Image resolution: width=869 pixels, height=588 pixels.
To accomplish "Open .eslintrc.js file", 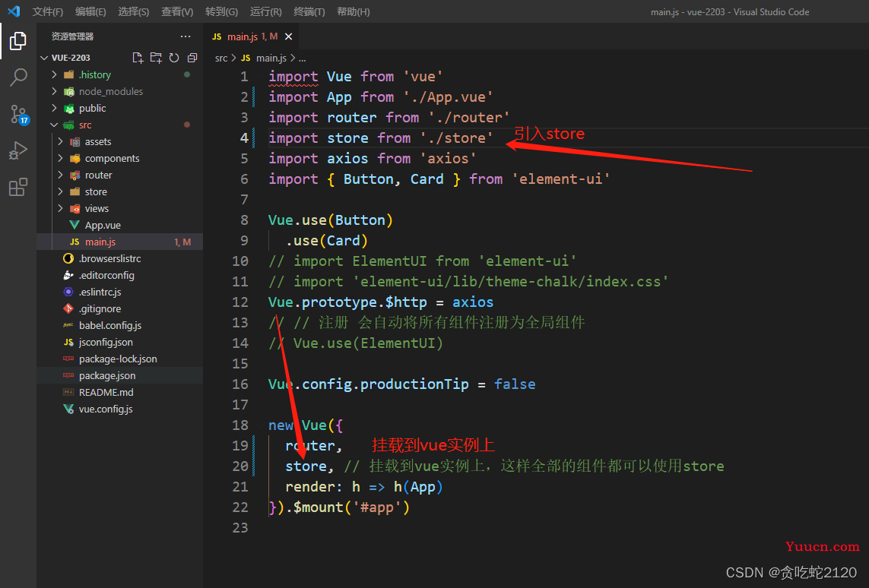I will coord(119,292).
